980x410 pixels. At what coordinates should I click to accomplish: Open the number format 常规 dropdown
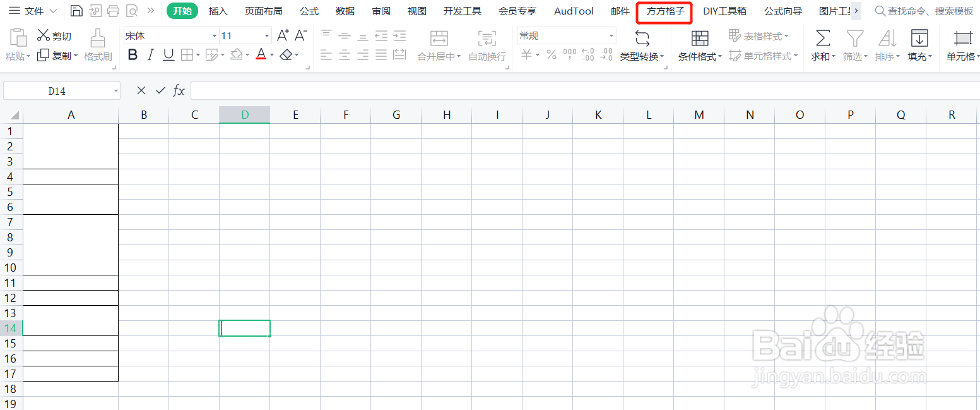(611, 36)
